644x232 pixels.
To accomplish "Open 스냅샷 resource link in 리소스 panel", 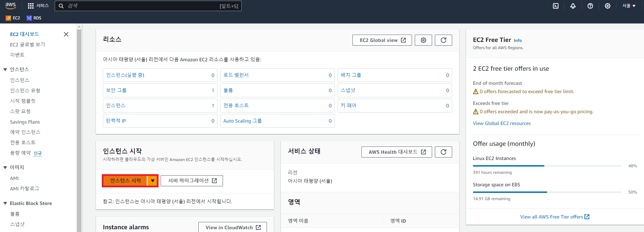I will click(348, 90).
